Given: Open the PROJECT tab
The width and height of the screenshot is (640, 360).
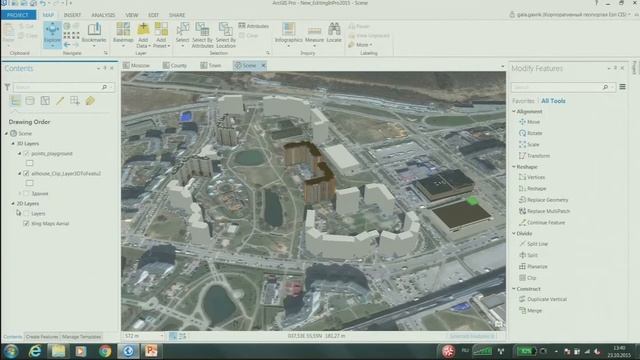Looking at the screenshot, I should (x=18, y=15).
